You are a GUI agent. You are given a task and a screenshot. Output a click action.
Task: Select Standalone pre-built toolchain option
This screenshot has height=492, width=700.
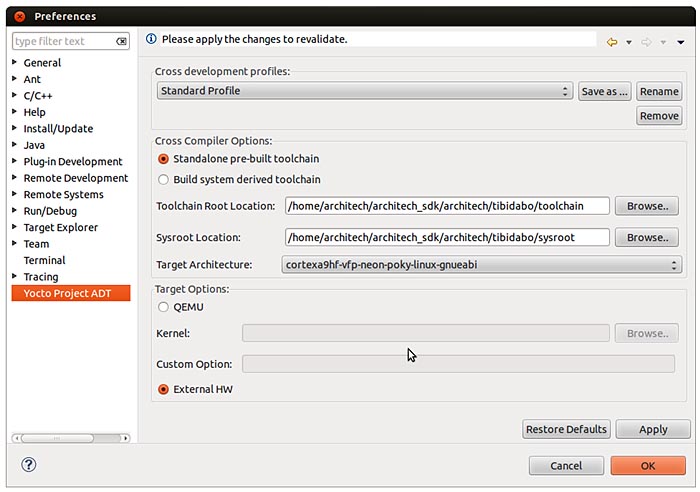163,159
